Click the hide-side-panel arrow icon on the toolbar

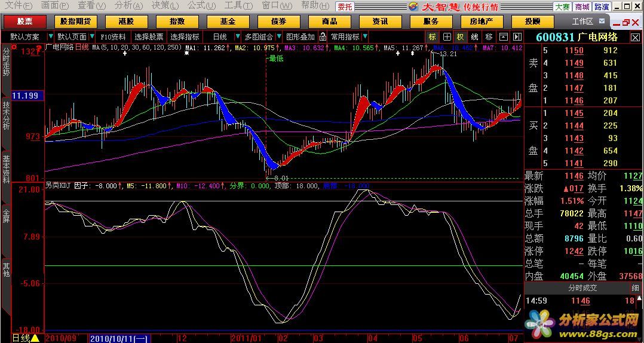tap(517, 37)
